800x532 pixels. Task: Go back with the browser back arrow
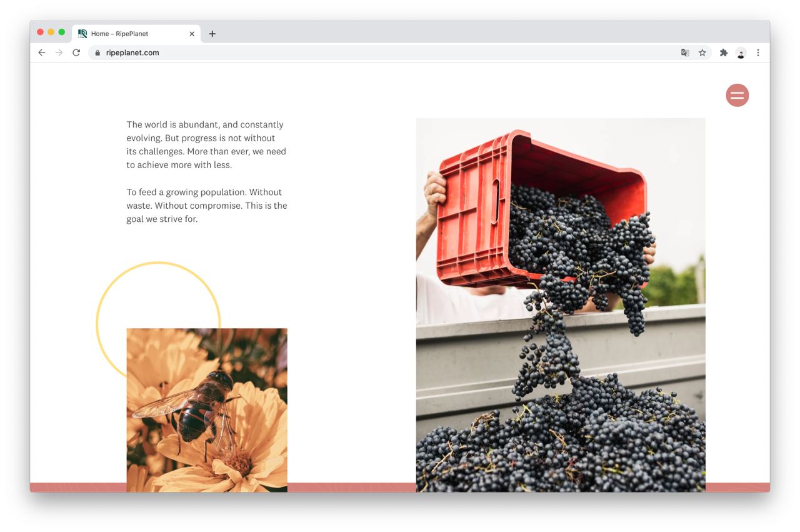click(42, 53)
